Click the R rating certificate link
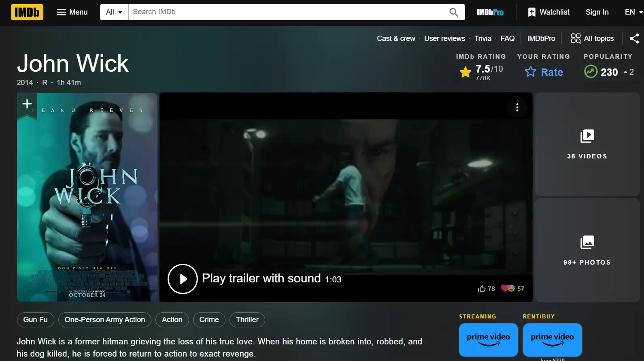Image resolution: width=644 pixels, height=361 pixels. click(x=45, y=83)
